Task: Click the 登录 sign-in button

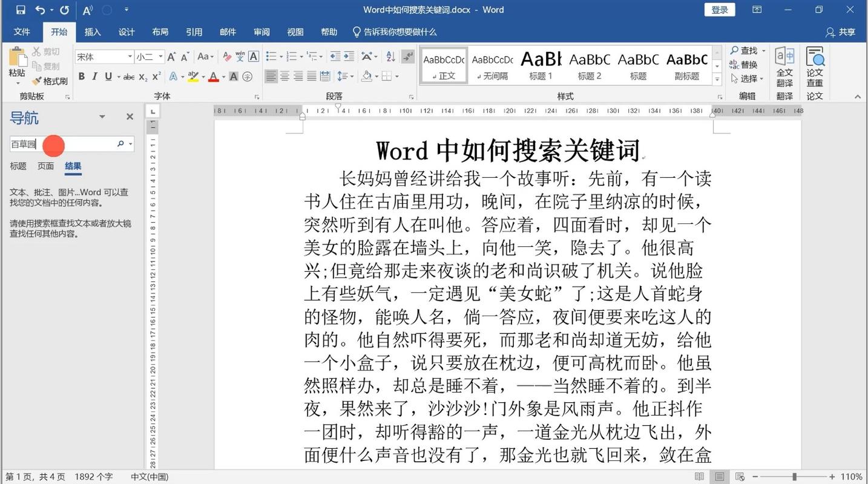Action: 720,10
